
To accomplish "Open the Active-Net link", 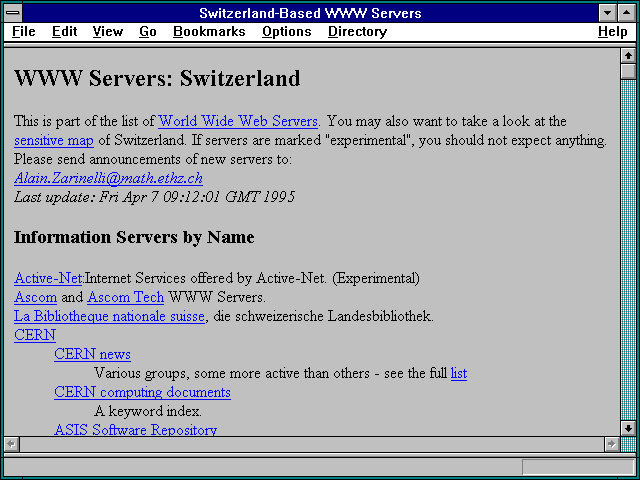I will pyautogui.click(x=49, y=278).
